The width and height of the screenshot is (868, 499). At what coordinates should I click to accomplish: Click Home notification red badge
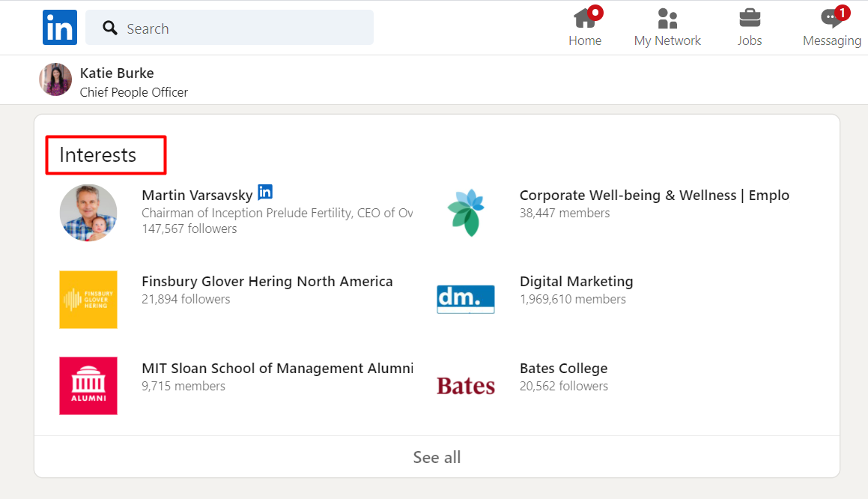(x=595, y=12)
